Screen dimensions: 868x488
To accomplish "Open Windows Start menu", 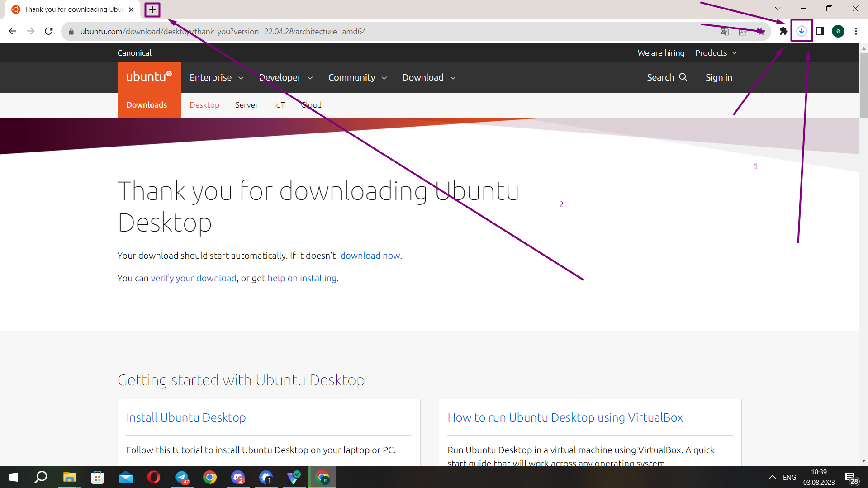I will pos(14,477).
